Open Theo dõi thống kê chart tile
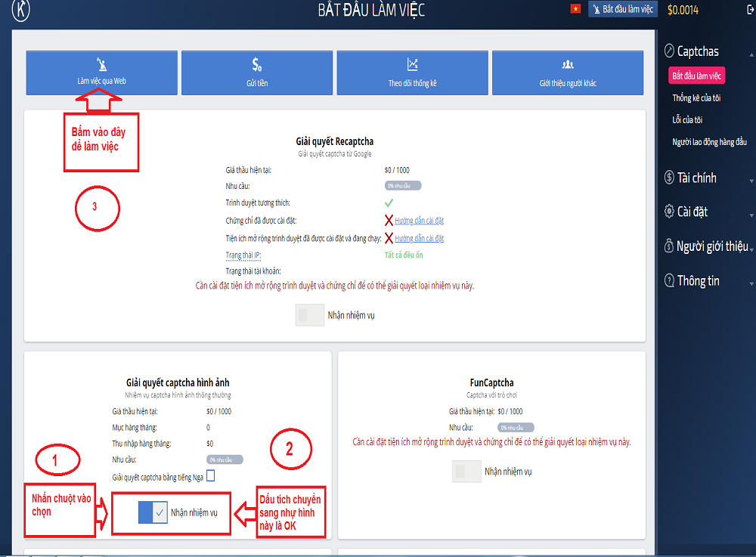This screenshot has height=557, width=756. [412, 73]
